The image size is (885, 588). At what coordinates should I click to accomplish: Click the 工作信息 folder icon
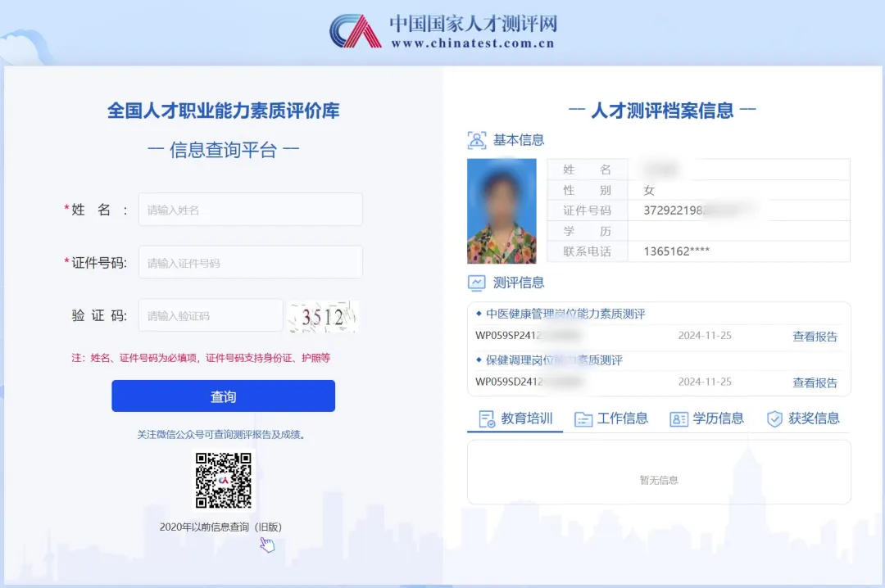point(583,418)
